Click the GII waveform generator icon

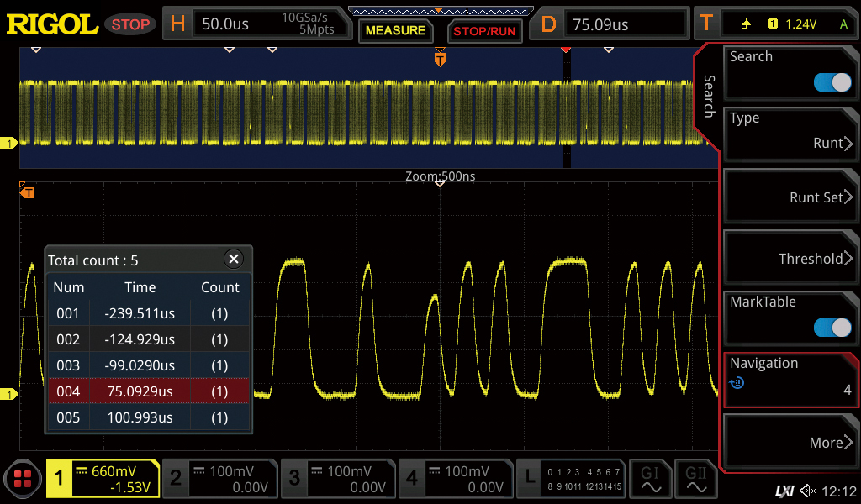pyautogui.click(x=696, y=479)
